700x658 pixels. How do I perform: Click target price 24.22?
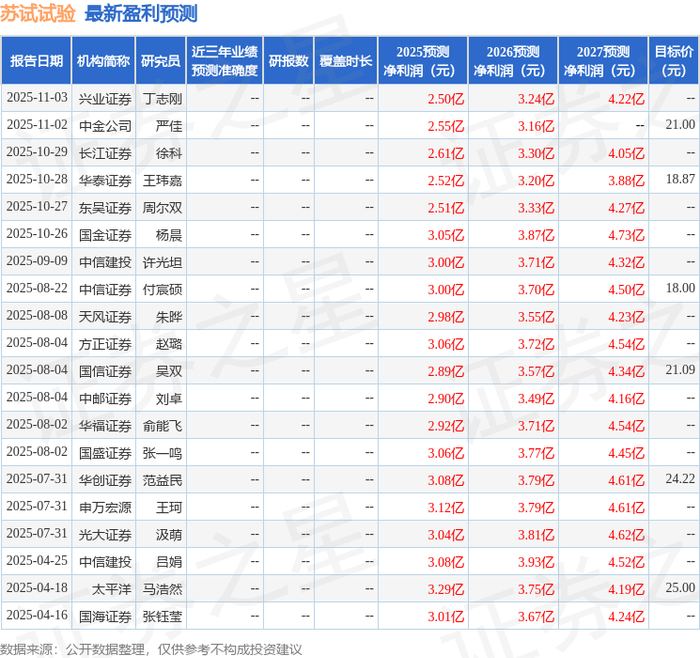click(680, 479)
